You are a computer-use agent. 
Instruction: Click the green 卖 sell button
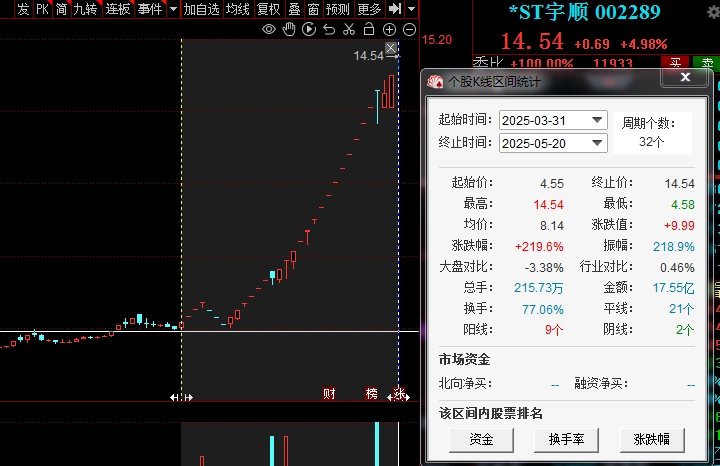point(707,62)
